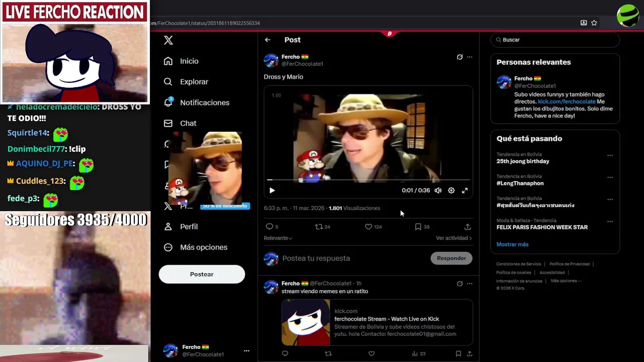Click the Buscar search field
Viewport: 644px width, 362px height.
click(x=555, y=40)
